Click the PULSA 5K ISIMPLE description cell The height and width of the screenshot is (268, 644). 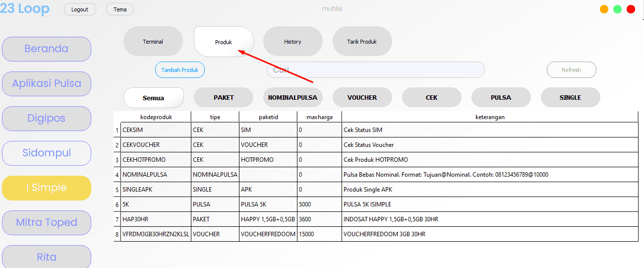490,204
